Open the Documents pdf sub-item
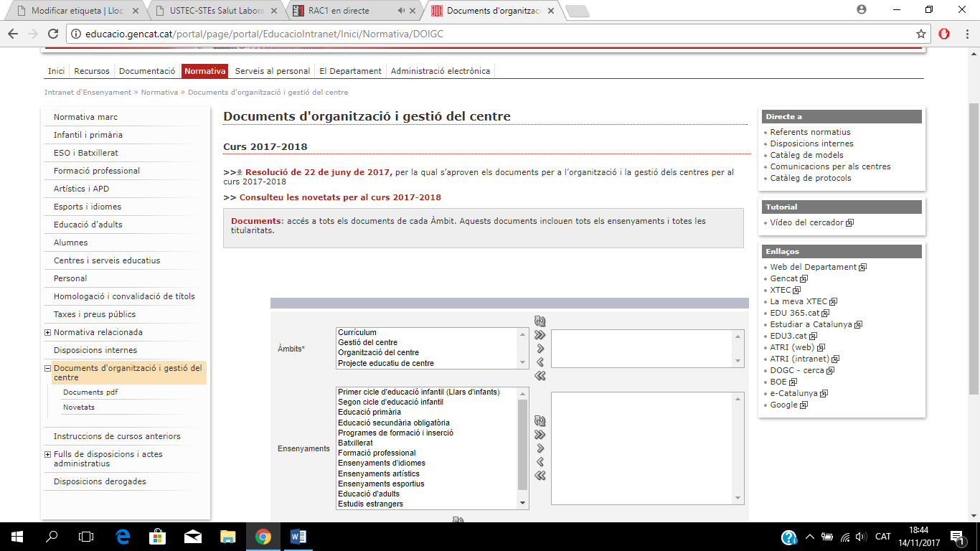The height and width of the screenshot is (551, 980). click(x=90, y=392)
